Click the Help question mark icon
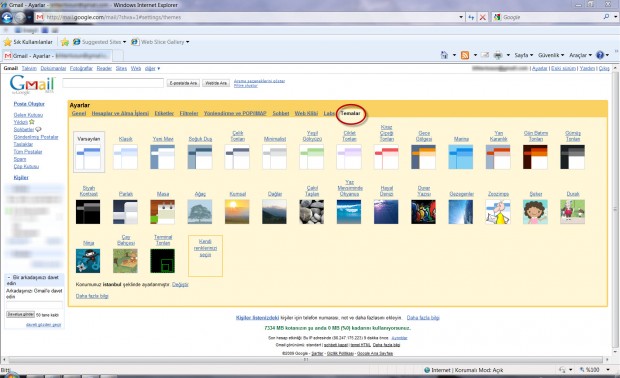Viewport: 620px width, 378px height. (x=600, y=55)
